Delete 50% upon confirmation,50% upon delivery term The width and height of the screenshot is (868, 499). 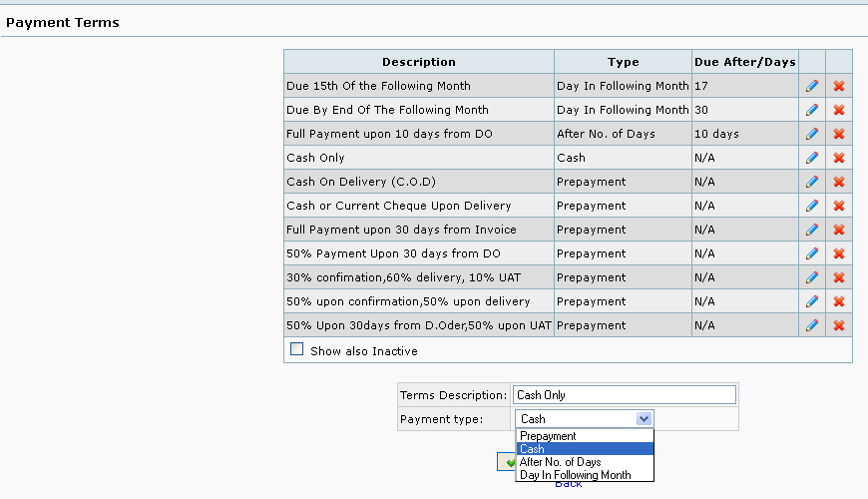(839, 301)
